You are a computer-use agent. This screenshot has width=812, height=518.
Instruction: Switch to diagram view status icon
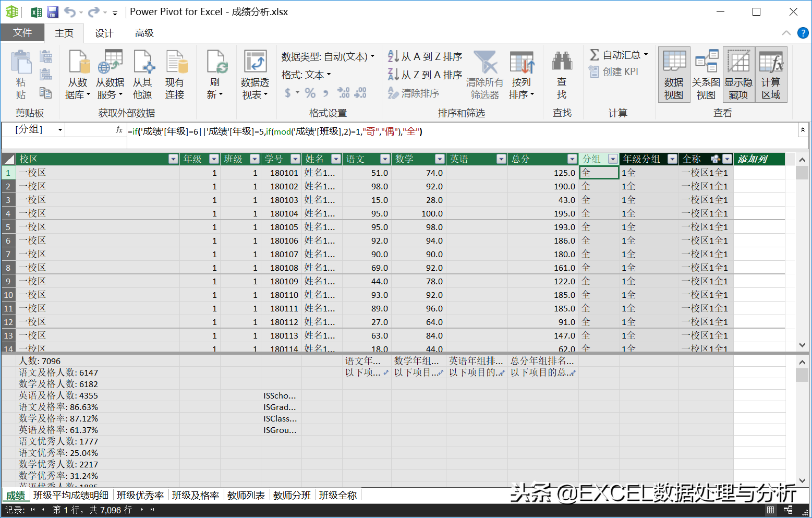(788, 510)
